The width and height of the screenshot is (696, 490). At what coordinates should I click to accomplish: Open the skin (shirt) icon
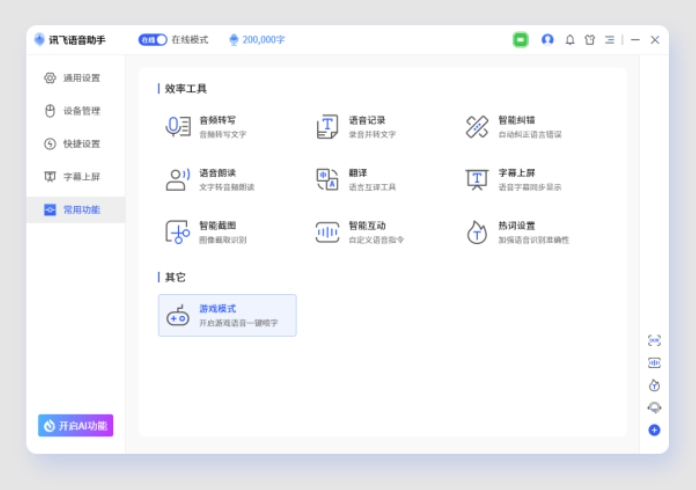[x=589, y=40]
